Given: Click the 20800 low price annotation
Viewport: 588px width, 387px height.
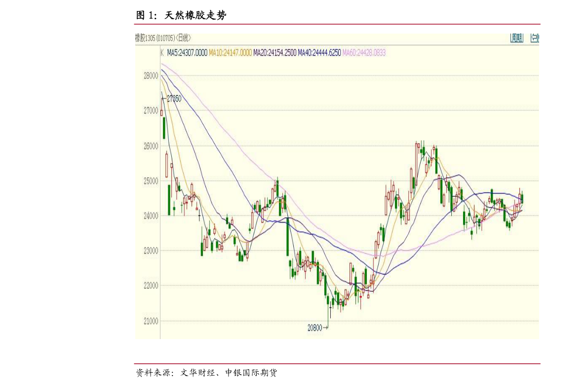Looking at the screenshot, I should pos(315,328).
